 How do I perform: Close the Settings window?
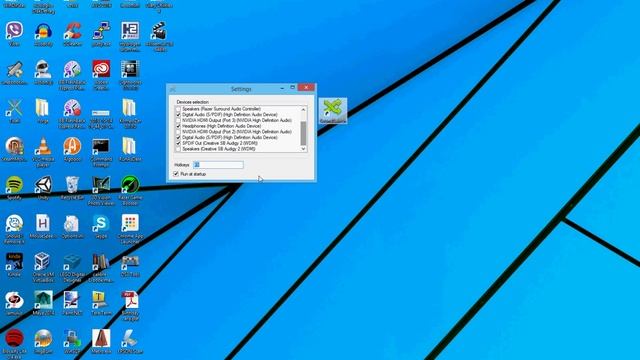pos(306,87)
